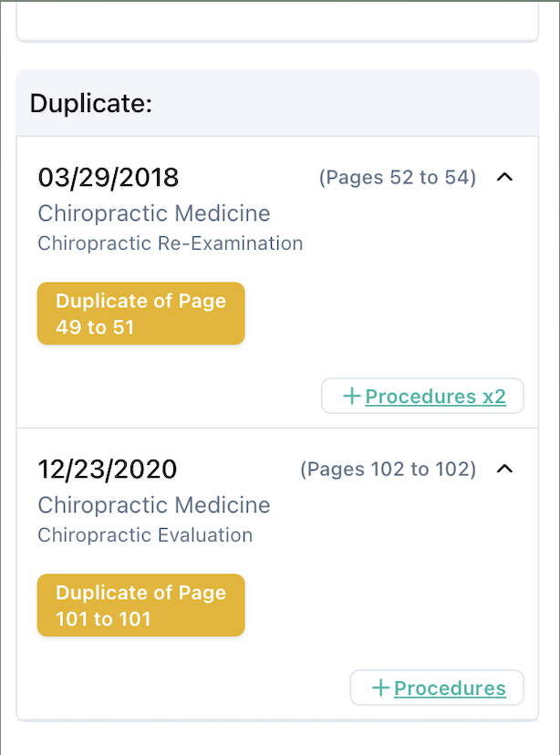Image resolution: width=560 pixels, height=755 pixels.
Task: Click the Chiropractic Re-Examination subtitle
Action: pos(170,243)
